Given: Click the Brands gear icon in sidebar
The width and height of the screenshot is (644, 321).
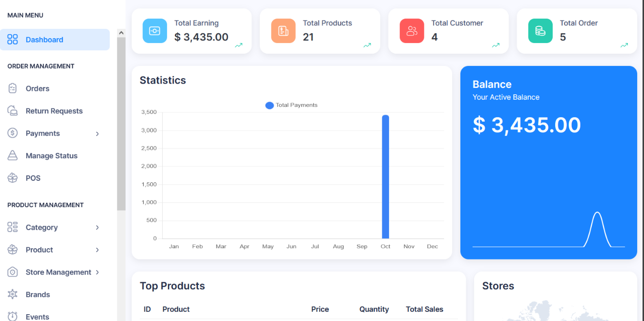Looking at the screenshot, I should coord(12,294).
